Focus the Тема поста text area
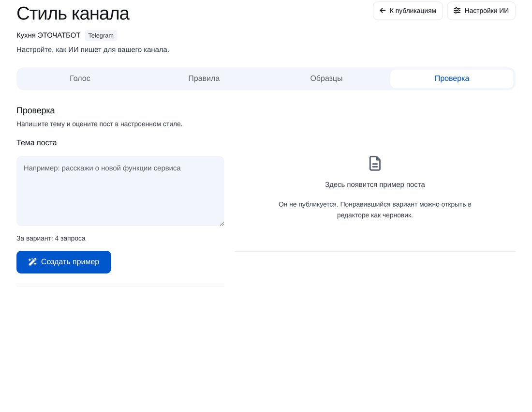Viewport: 532px width, 412px height. click(x=120, y=191)
